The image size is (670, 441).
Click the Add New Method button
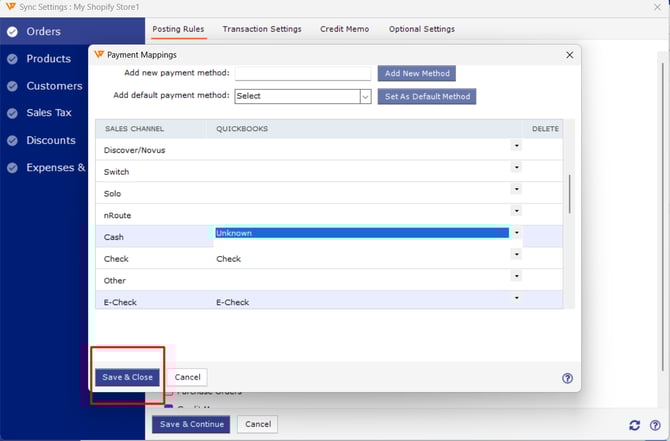[416, 74]
